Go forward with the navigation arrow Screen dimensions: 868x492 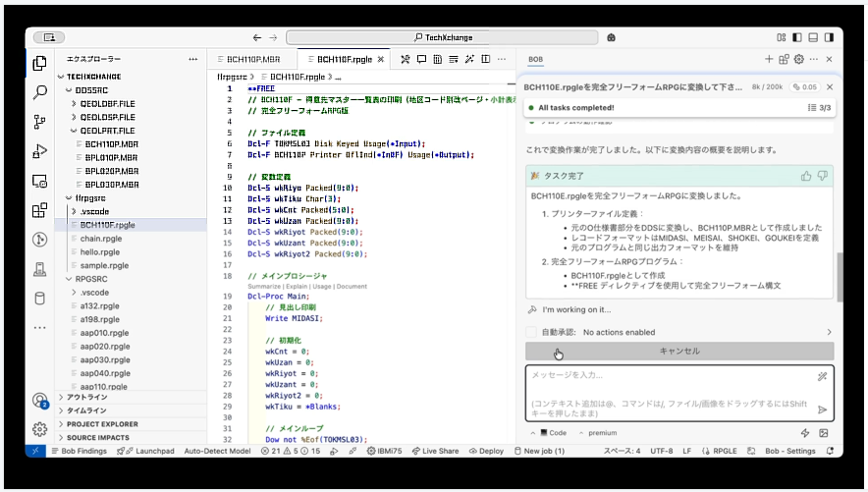click(x=273, y=37)
